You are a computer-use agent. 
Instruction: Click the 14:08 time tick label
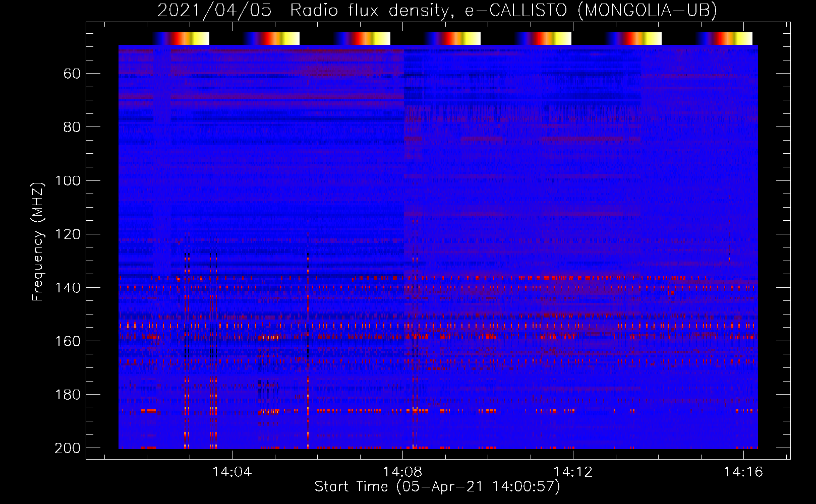pos(402,472)
